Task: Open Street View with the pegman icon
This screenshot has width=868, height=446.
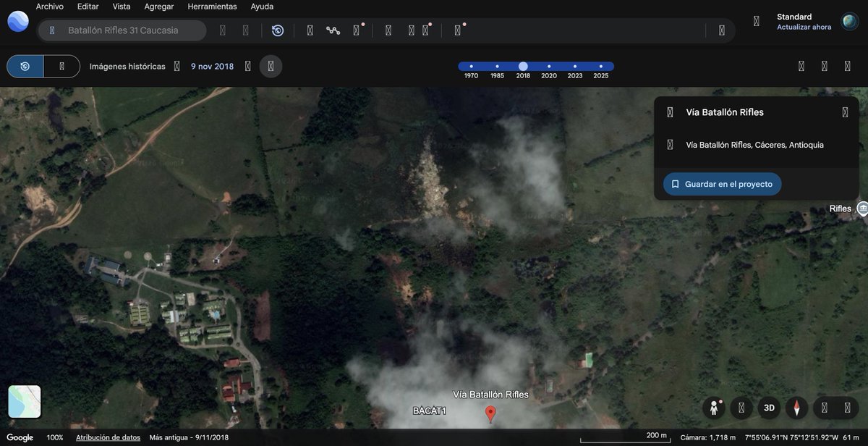Action: click(x=714, y=408)
